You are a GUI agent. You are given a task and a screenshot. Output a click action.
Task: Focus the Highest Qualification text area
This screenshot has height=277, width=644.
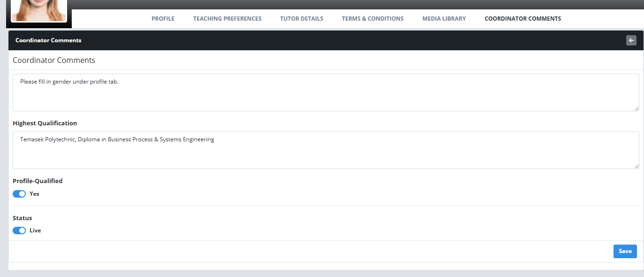click(326, 150)
